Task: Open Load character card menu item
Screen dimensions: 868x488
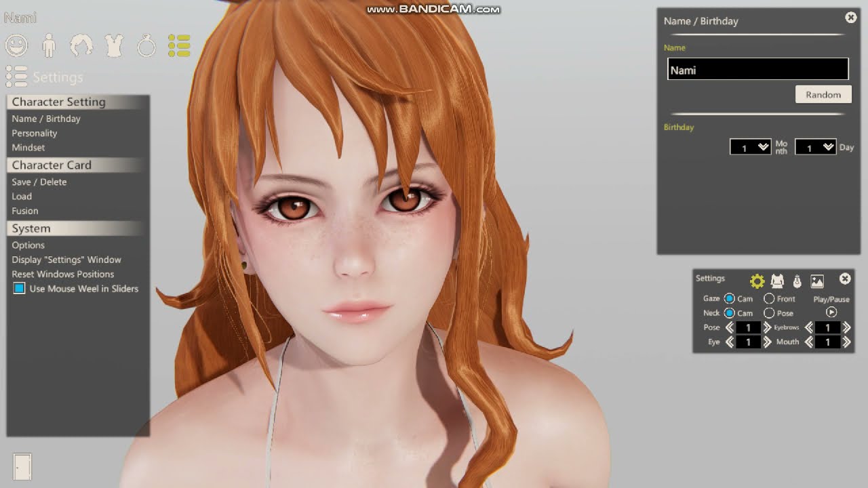Action: (x=22, y=197)
